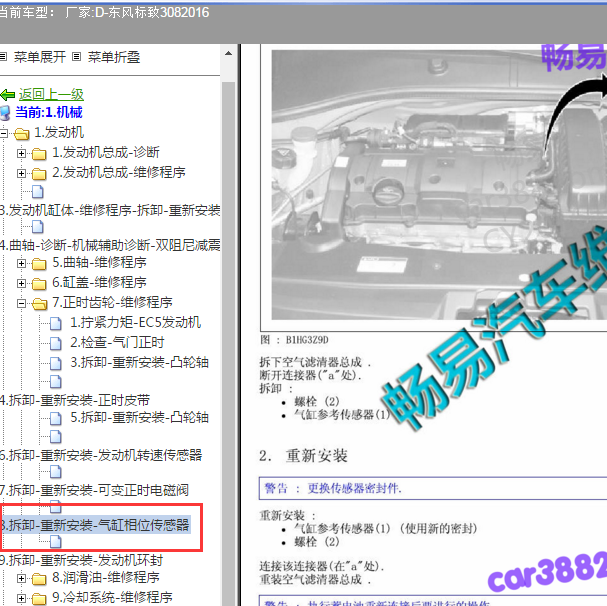This screenshot has width=607, height=606.
Task: Click page icon above 7.拆卸-重新安装-可变正时电磁阀
Action: click(x=56, y=471)
